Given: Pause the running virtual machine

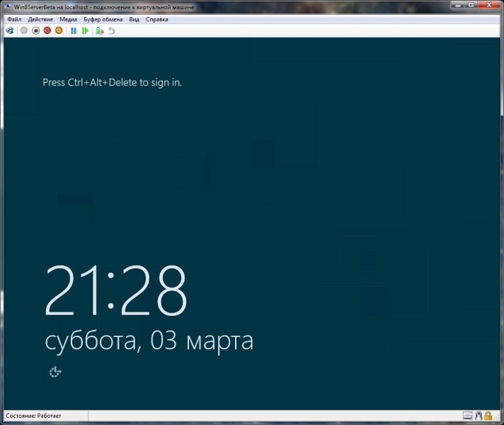Looking at the screenshot, I should tap(74, 31).
